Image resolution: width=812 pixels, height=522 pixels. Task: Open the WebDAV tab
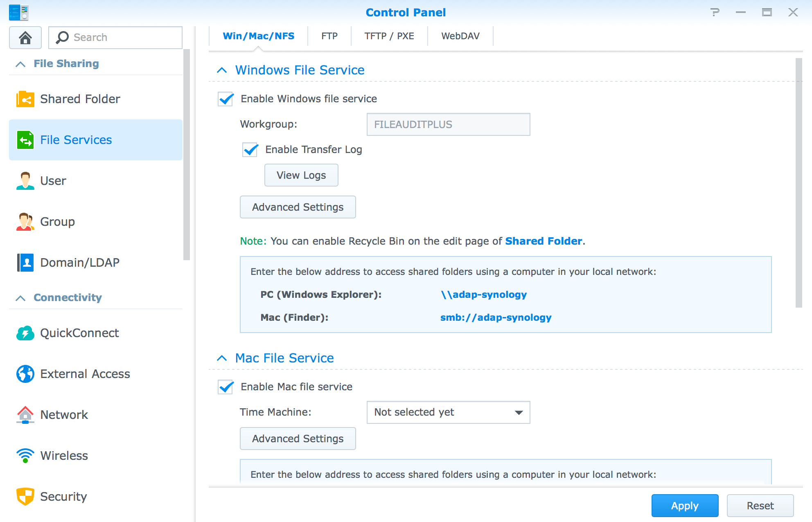(460, 36)
